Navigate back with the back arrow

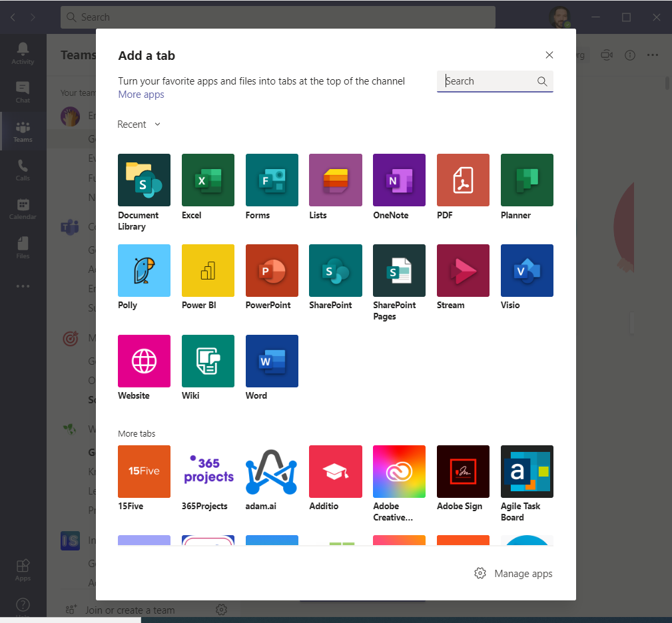tap(13, 17)
